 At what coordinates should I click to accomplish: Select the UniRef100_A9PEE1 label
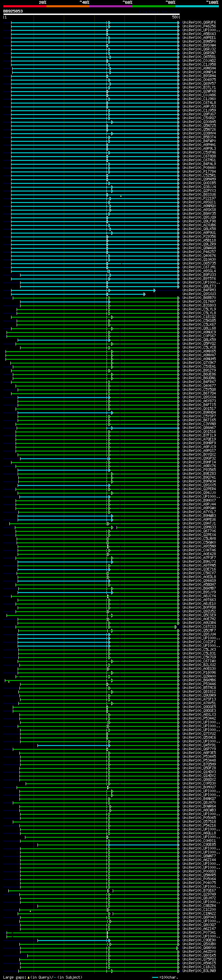click(x=199, y=38)
